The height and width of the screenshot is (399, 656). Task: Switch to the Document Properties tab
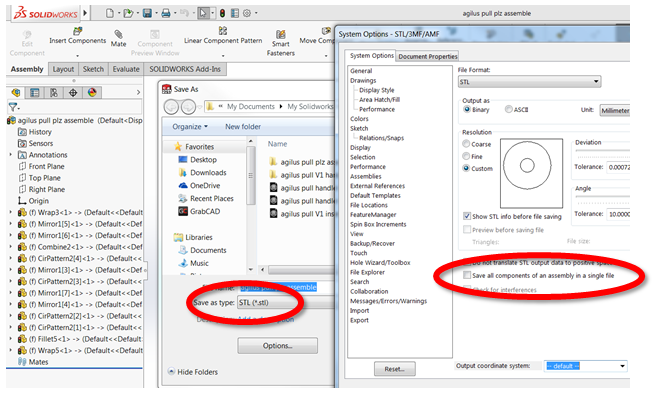pos(428,56)
